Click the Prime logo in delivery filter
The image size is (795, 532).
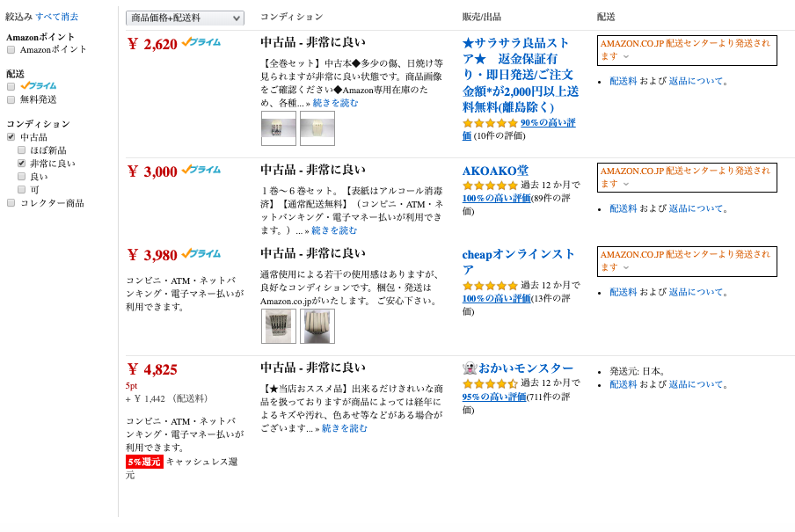38,86
